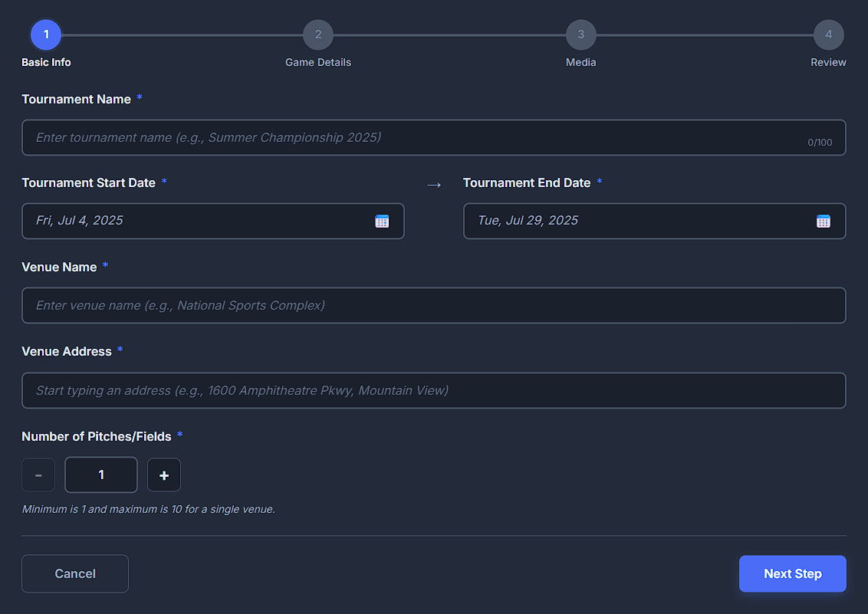Click the minimum and maximum pitches hint text
The image size is (868, 614).
point(148,509)
